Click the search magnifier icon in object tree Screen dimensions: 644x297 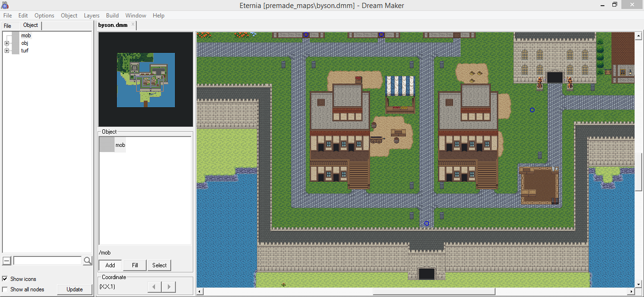87,261
